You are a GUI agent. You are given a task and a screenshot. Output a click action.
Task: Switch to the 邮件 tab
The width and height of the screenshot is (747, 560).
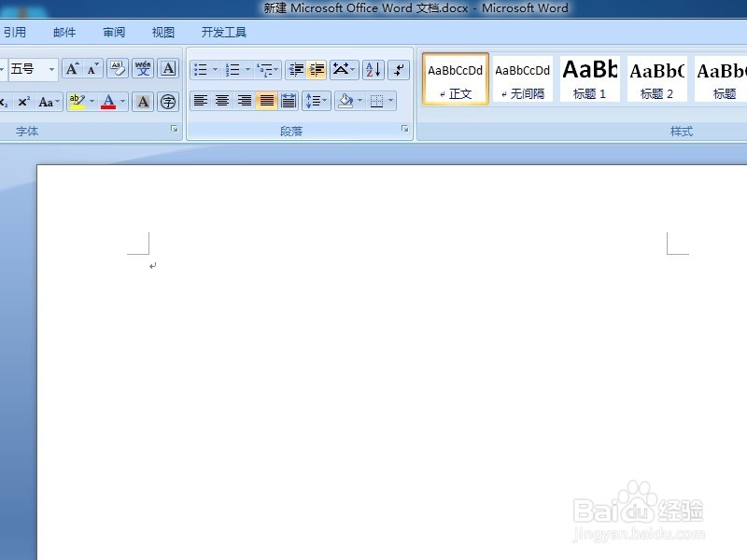[64, 33]
